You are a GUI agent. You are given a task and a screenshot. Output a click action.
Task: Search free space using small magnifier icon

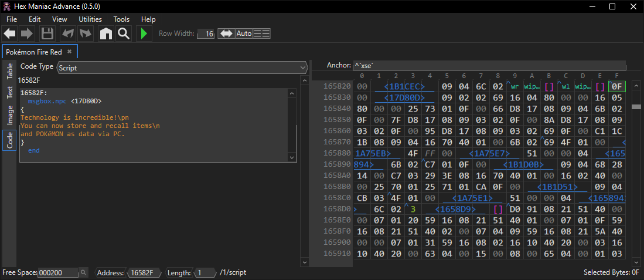click(84, 273)
